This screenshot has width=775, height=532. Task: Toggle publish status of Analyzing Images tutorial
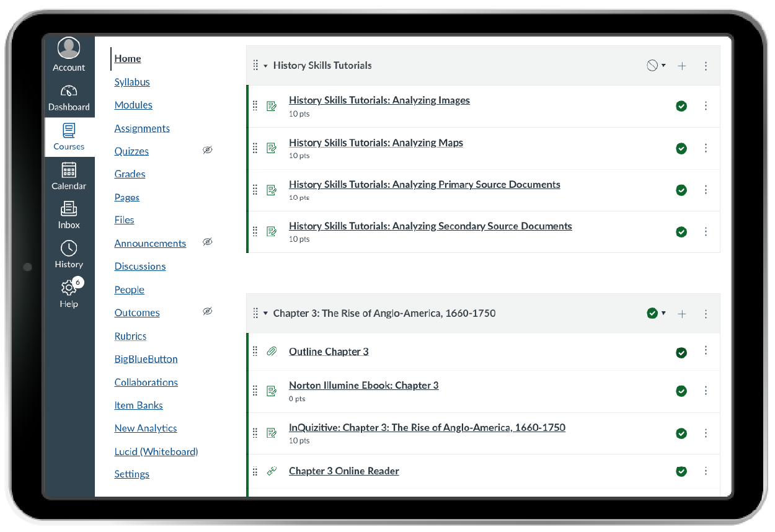pyautogui.click(x=681, y=106)
